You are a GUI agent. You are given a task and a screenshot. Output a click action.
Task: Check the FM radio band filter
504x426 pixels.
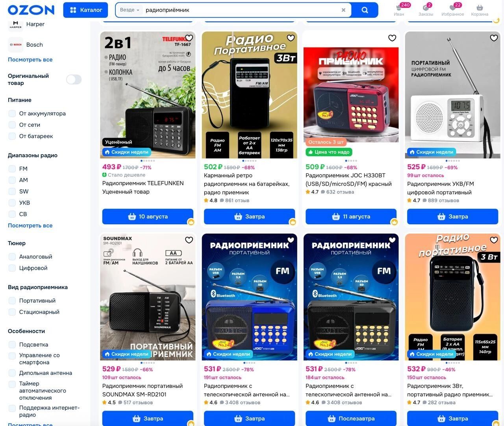(12, 169)
